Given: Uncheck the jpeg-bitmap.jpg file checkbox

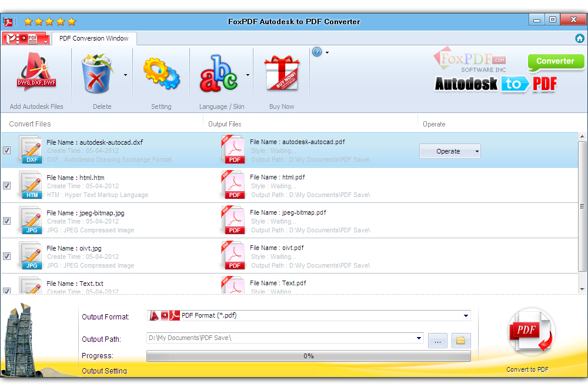Looking at the screenshot, I should (x=6, y=221).
